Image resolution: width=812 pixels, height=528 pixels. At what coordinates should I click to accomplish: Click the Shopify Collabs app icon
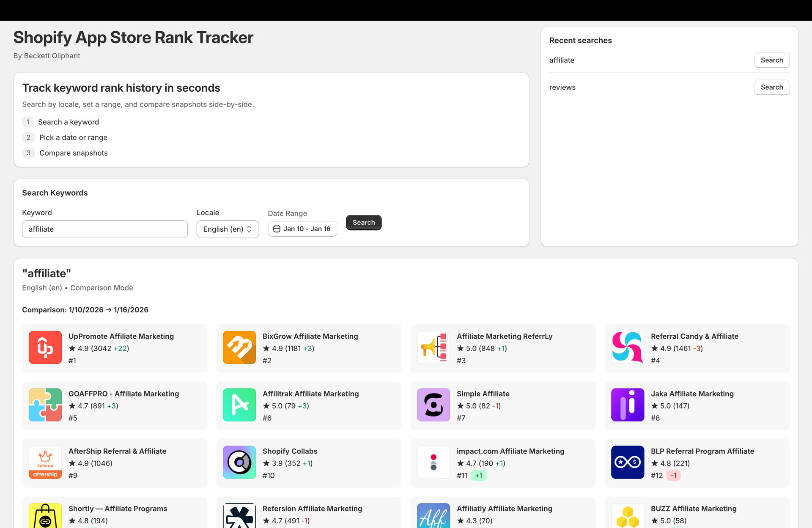tap(239, 462)
